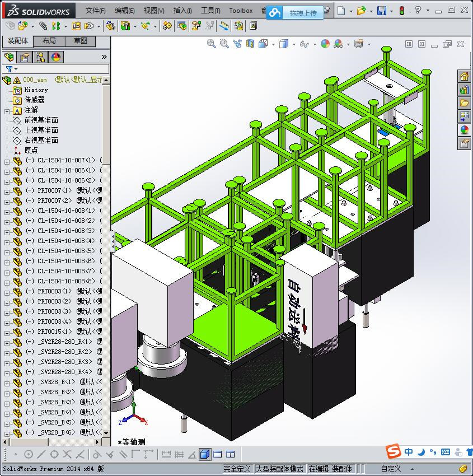Screen dimensions: 473x476
Task: Click the Move Component icon
Action: (89, 26)
